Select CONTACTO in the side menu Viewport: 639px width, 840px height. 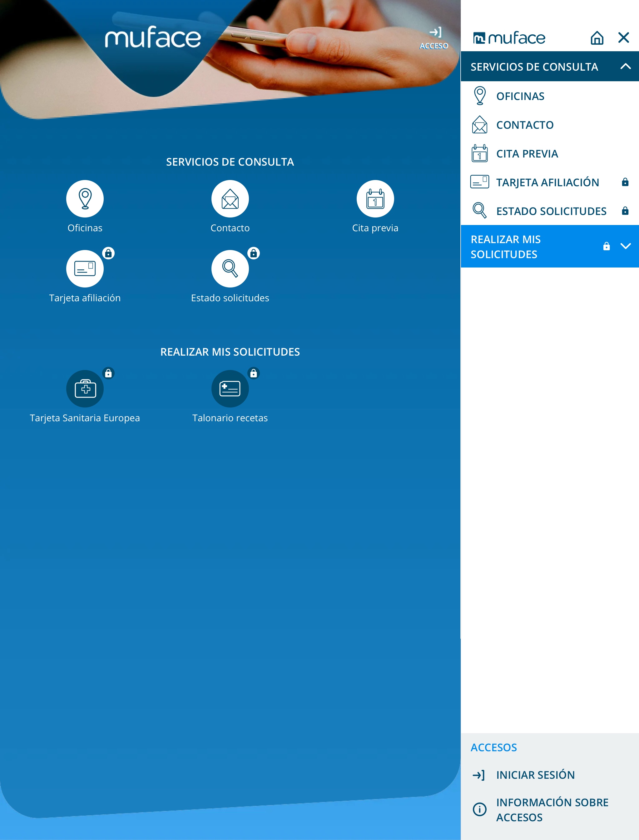[524, 125]
